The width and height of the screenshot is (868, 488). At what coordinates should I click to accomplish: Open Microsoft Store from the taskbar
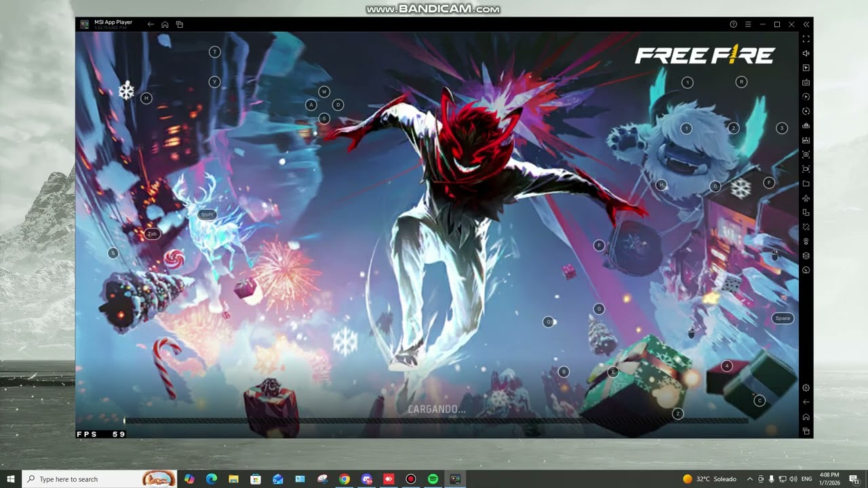[x=256, y=479]
